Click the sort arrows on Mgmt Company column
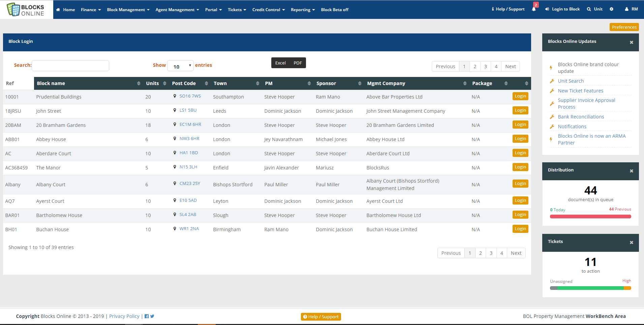 point(465,83)
